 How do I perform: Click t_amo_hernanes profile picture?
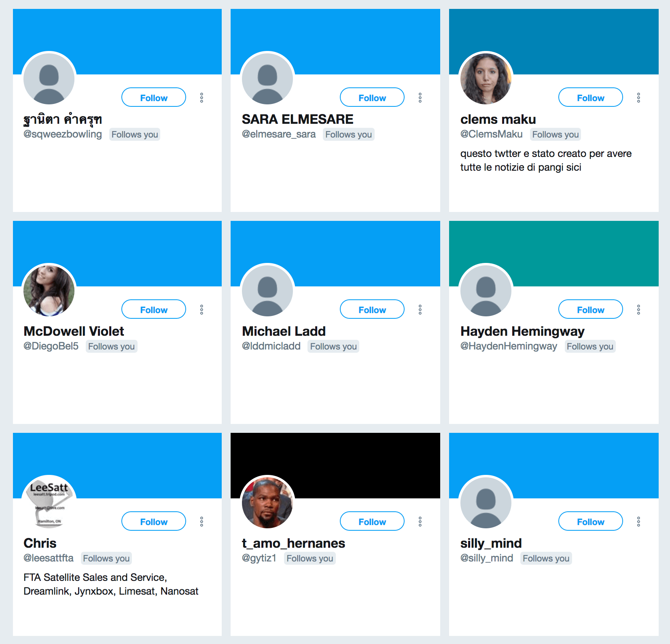click(x=267, y=502)
